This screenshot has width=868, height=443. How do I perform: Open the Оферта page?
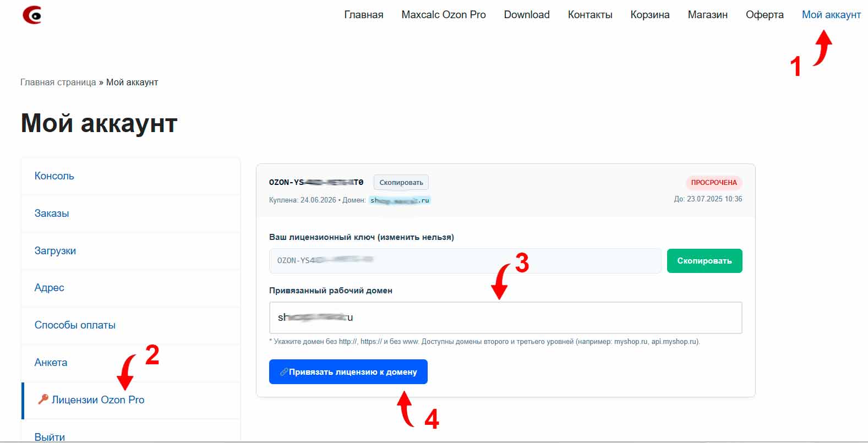coord(765,15)
